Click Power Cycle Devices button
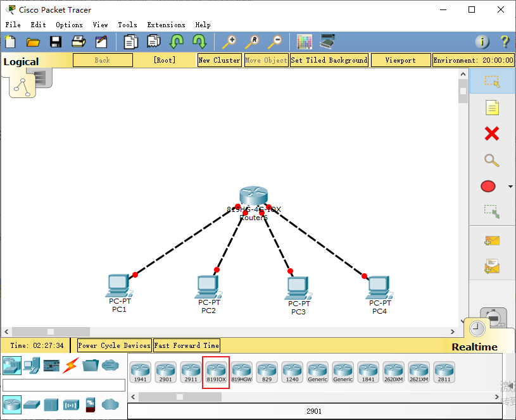This screenshot has width=516, height=420. (x=114, y=345)
